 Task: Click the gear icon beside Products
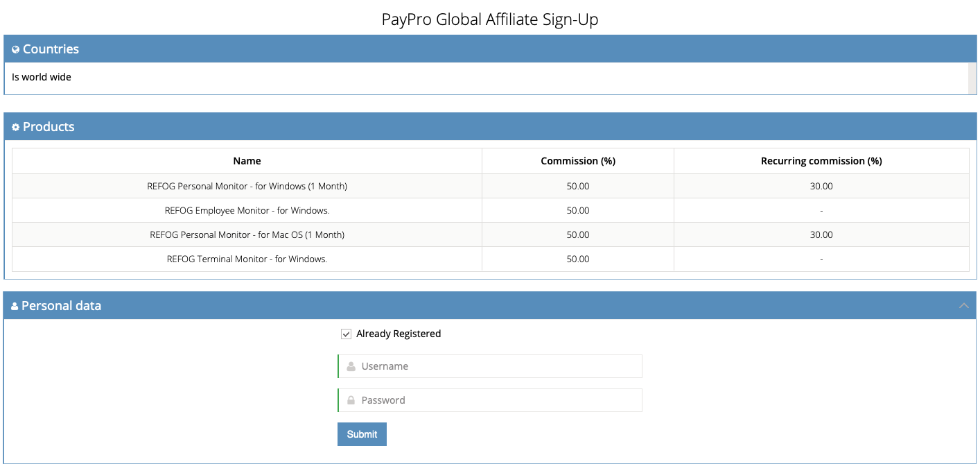tap(16, 128)
